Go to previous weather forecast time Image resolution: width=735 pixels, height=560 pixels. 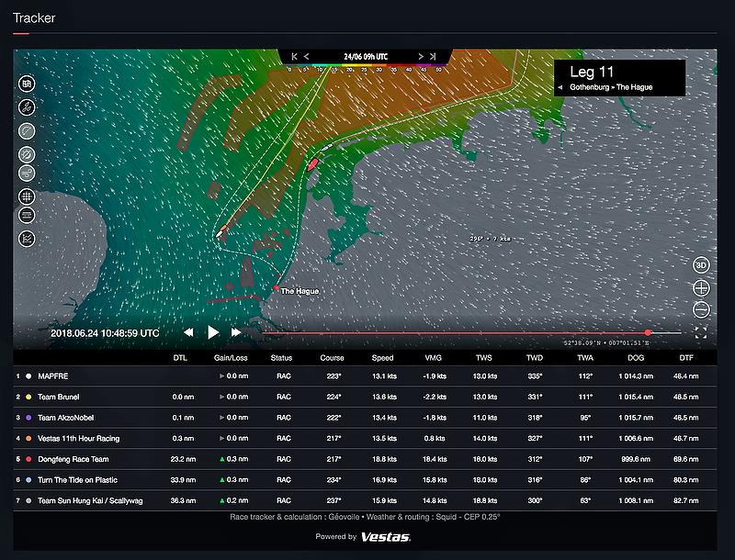click(306, 56)
